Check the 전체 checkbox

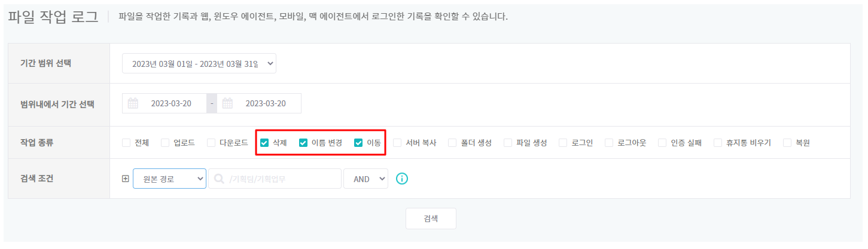(126, 143)
